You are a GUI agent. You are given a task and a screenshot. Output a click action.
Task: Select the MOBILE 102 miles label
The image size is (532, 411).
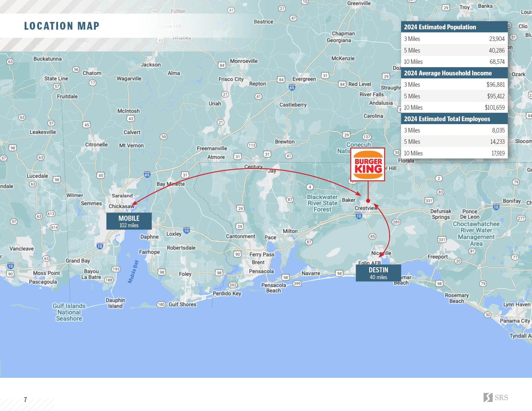coord(129,221)
